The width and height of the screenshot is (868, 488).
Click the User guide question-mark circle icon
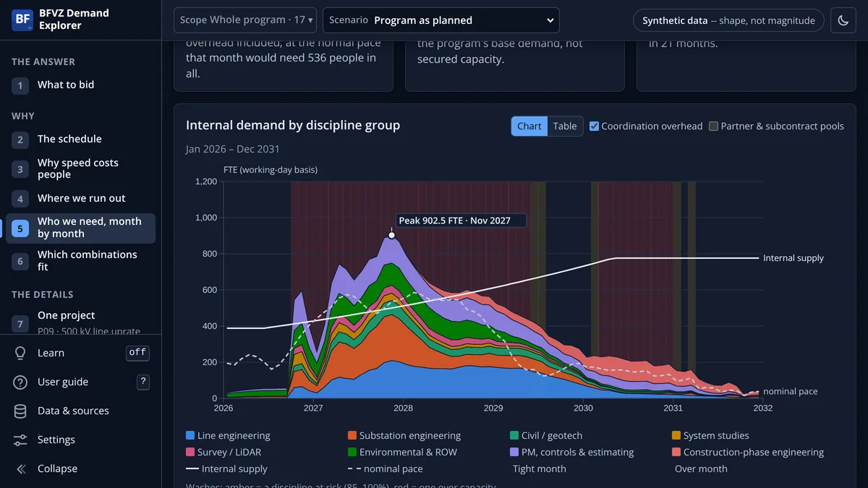pyautogui.click(x=20, y=382)
